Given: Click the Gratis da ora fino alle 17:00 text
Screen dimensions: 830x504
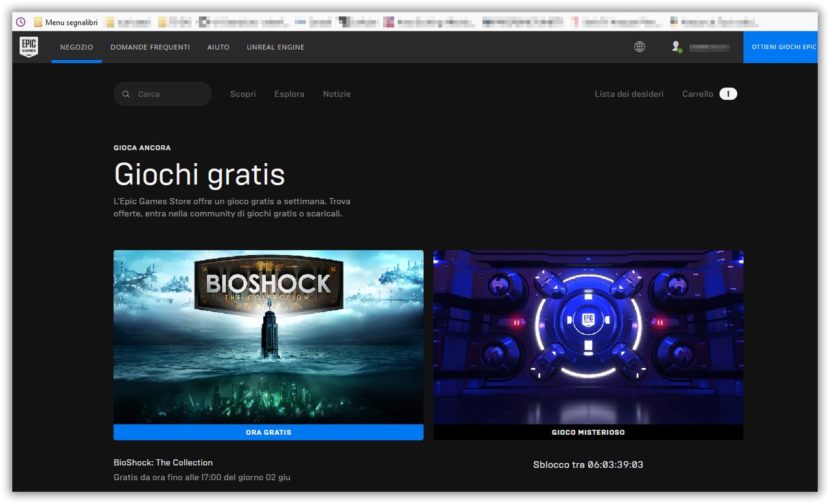Looking at the screenshot, I should (202, 477).
